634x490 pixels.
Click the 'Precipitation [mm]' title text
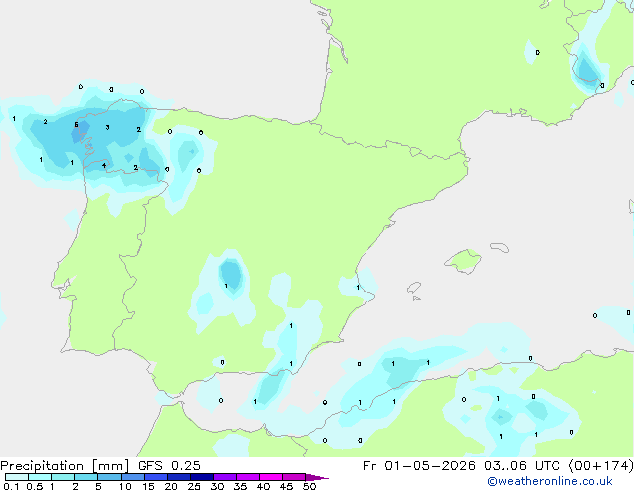click(65, 466)
